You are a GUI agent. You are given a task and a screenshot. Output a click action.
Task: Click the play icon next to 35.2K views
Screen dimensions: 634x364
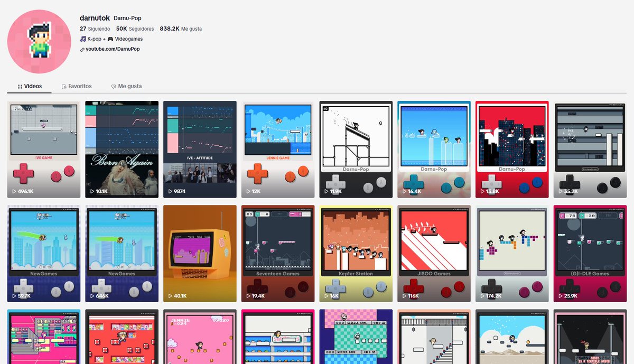pyautogui.click(x=561, y=191)
